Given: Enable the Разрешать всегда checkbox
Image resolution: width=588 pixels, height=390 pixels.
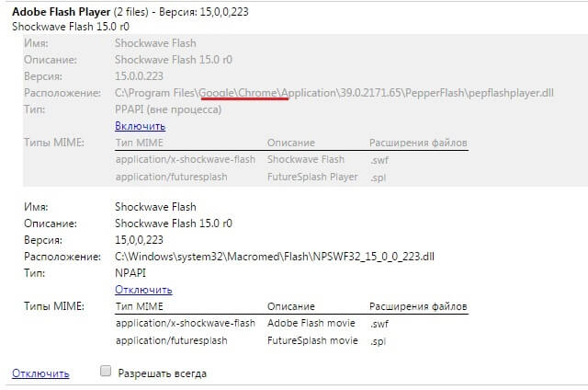Looking at the screenshot, I should click(x=106, y=372).
